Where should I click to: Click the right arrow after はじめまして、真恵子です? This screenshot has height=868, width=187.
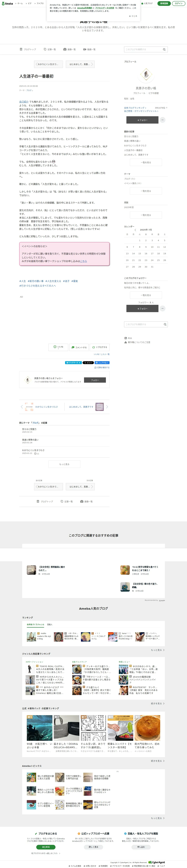pyautogui.click(x=107, y=407)
